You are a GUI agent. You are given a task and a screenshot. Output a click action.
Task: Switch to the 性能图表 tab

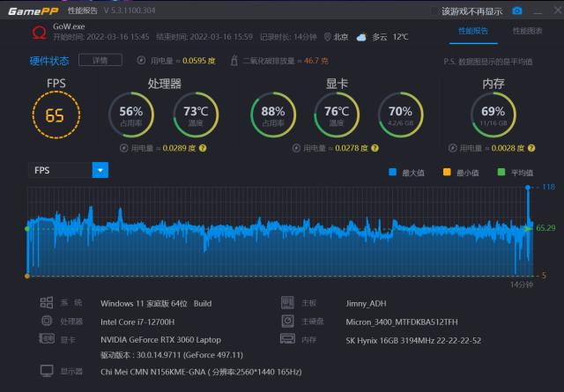click(x=527, y=31)
